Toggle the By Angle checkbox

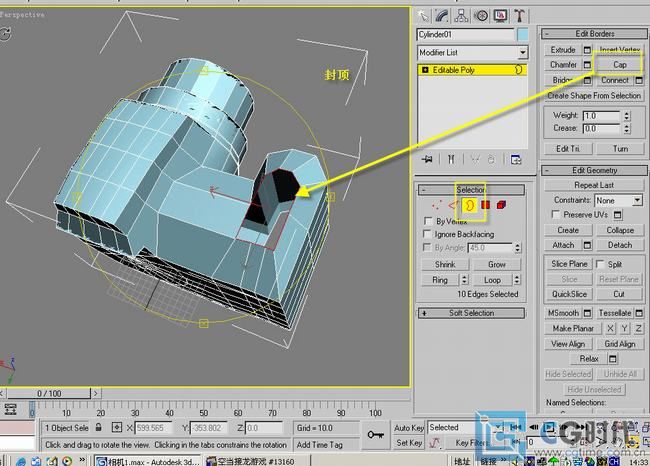[x=427, y=248]
